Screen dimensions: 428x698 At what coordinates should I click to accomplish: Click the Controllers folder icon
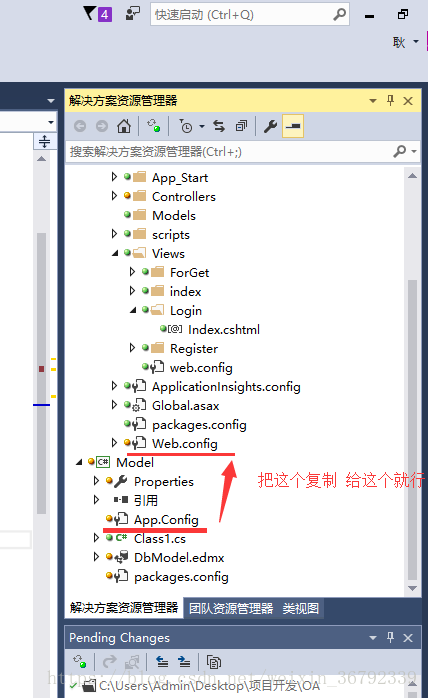pyautogui.click(x=139, y=196)
